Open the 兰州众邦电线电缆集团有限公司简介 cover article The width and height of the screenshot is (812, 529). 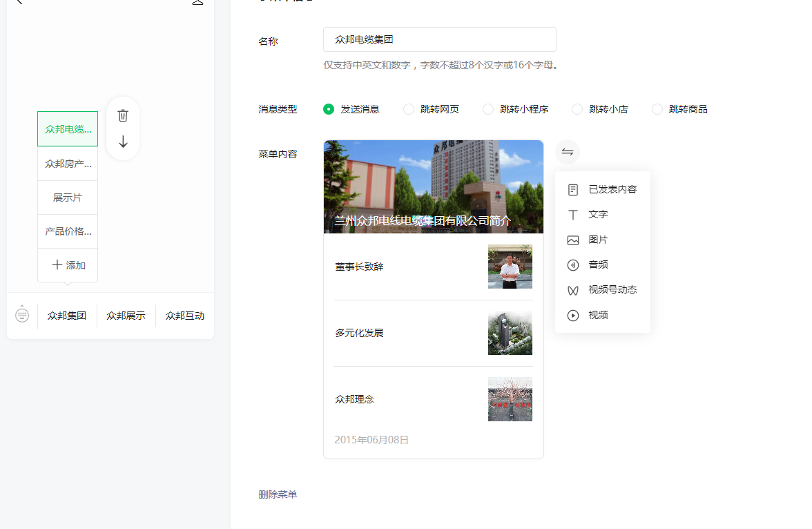tap(434, 187)
